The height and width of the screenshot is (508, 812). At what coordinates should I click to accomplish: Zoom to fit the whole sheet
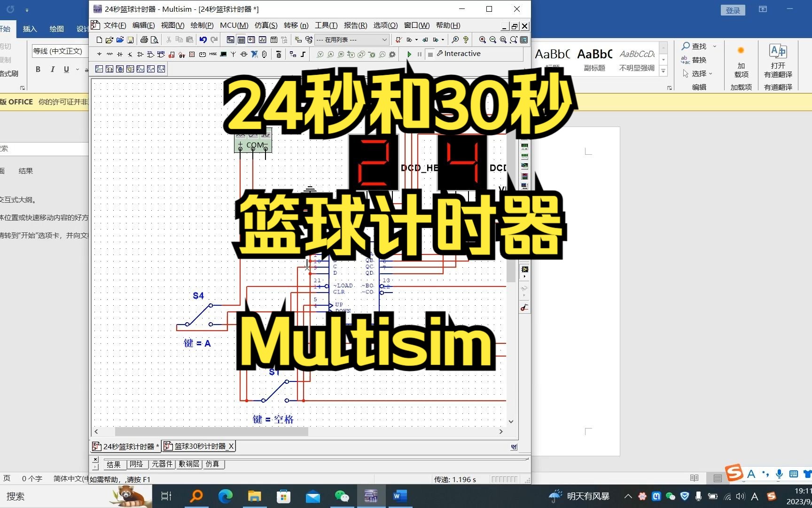(514, 40)
